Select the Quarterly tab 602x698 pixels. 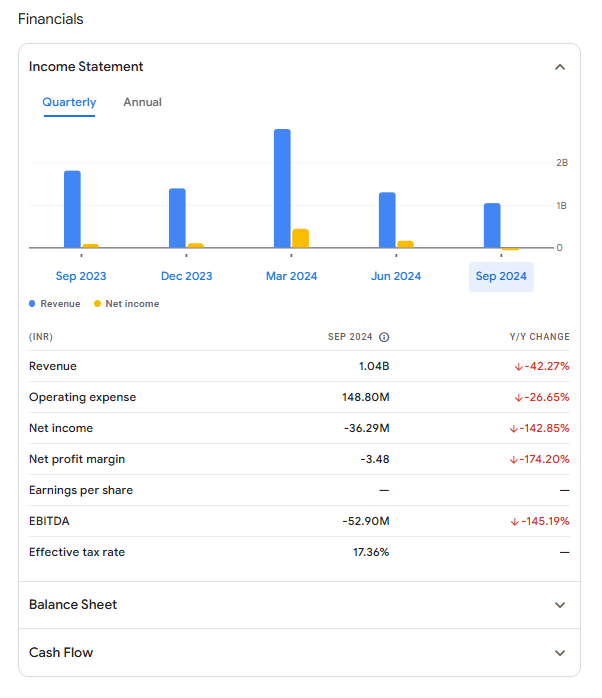[x=69, y=102]
